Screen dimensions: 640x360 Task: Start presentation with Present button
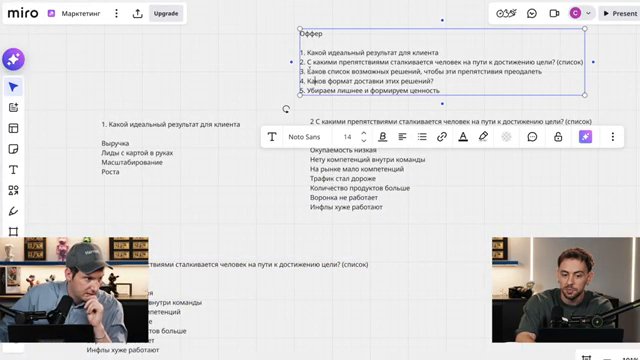[x=620, y=13]
